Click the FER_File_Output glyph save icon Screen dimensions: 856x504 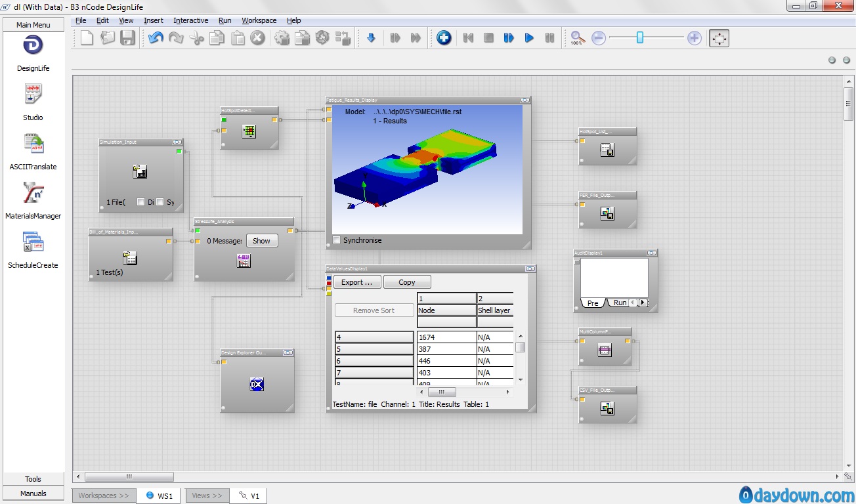pos(607,213)
